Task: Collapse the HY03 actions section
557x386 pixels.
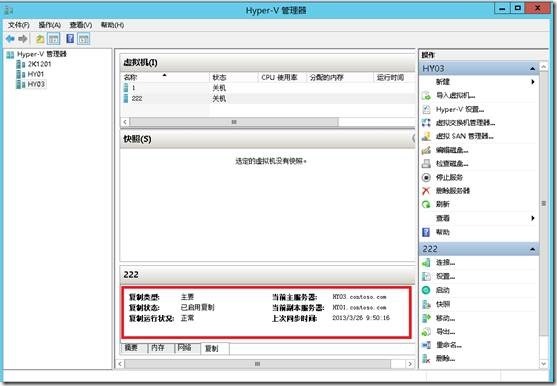Action: (x=532, y=69)
